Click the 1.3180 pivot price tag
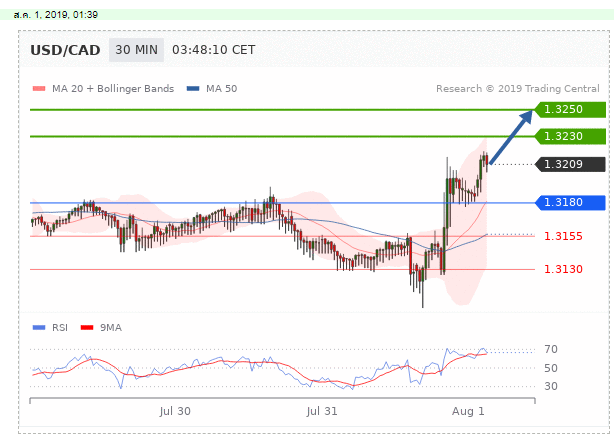This screenshot has width=614, height=448. coord(570,202)
